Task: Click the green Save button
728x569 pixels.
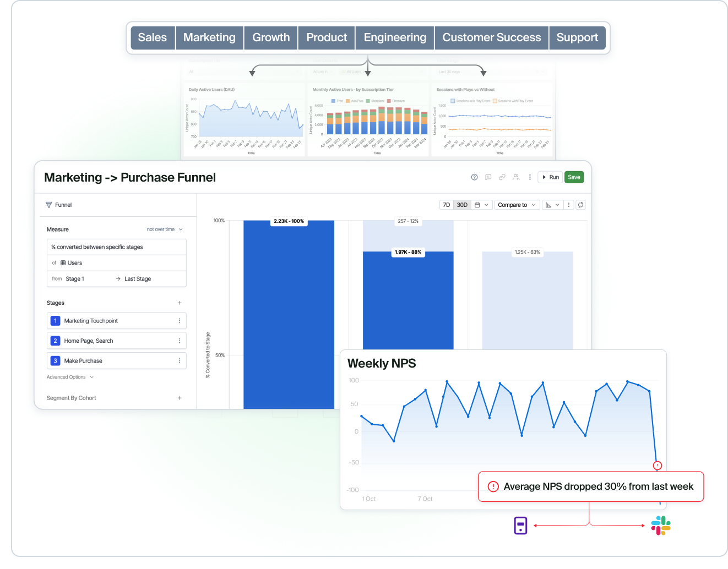Action: pyautogui.click(x=574, y=177)
